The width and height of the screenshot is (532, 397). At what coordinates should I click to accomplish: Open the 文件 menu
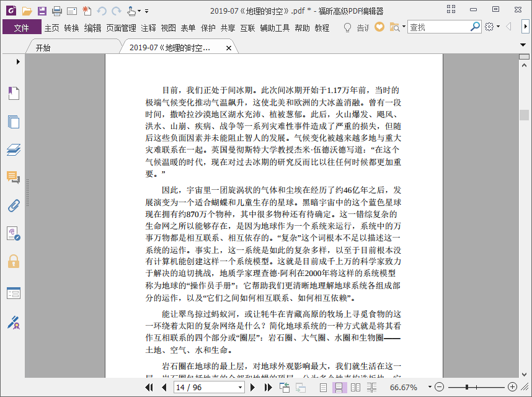pos(22,27)
